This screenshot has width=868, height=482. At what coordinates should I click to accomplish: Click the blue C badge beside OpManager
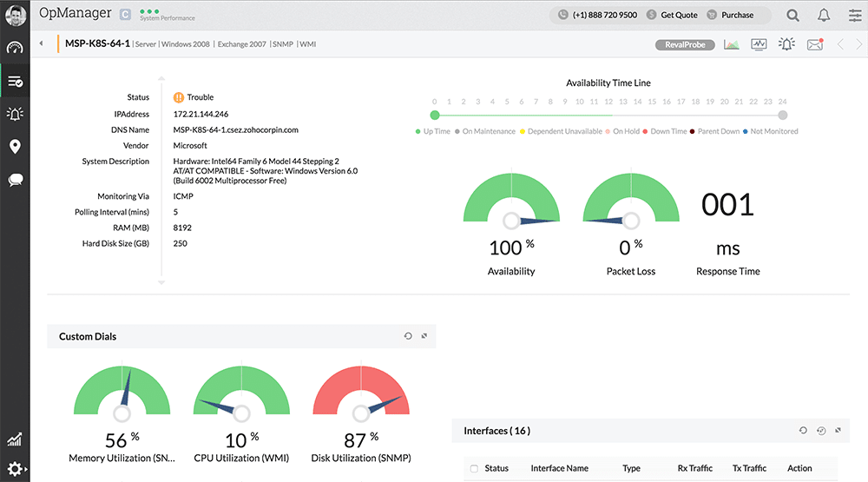pyautogui.click(x=126, y=15)
